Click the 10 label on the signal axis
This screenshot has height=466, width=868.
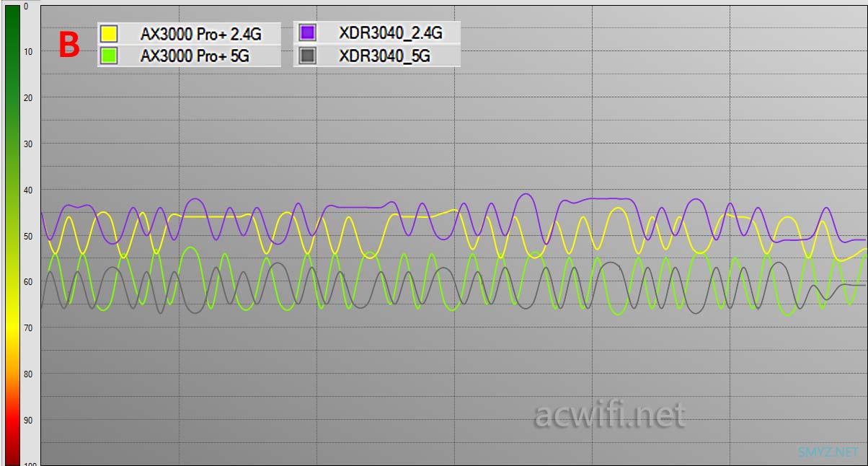click(x=27, y=51)
